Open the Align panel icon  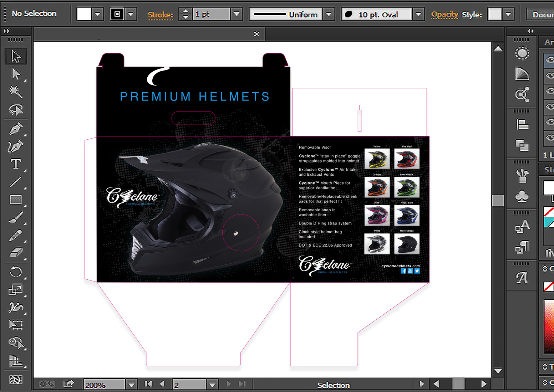(x=522, y=124)
